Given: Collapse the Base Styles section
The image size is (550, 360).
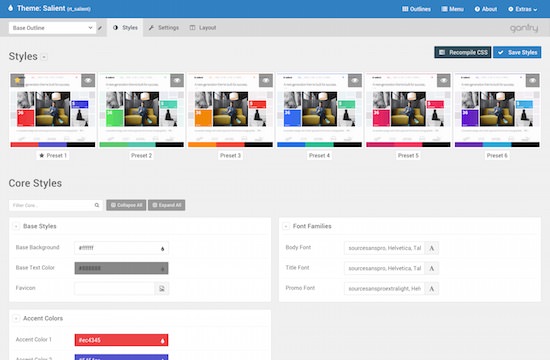Looking at the screenshot, I should (16, 226).
